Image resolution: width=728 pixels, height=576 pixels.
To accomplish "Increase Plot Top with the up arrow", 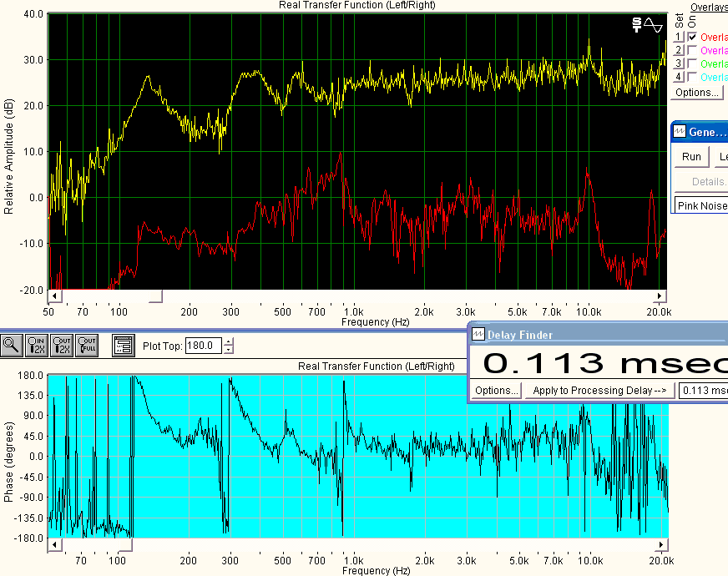I will click(228, 342).
